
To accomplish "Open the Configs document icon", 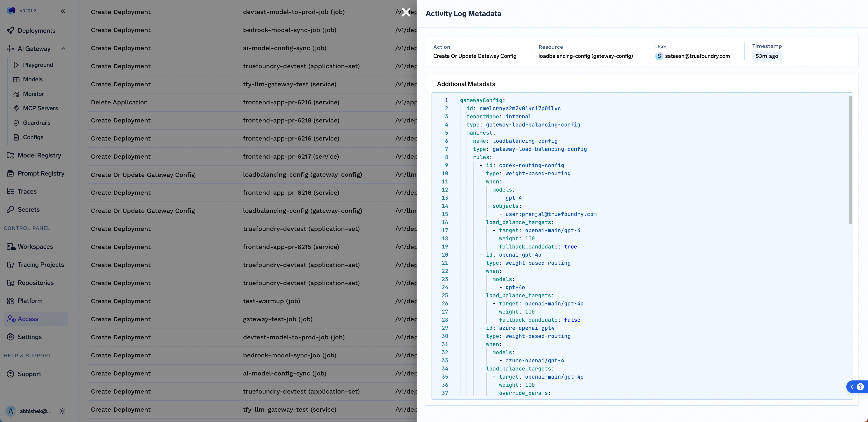I will tap(16, 137).
